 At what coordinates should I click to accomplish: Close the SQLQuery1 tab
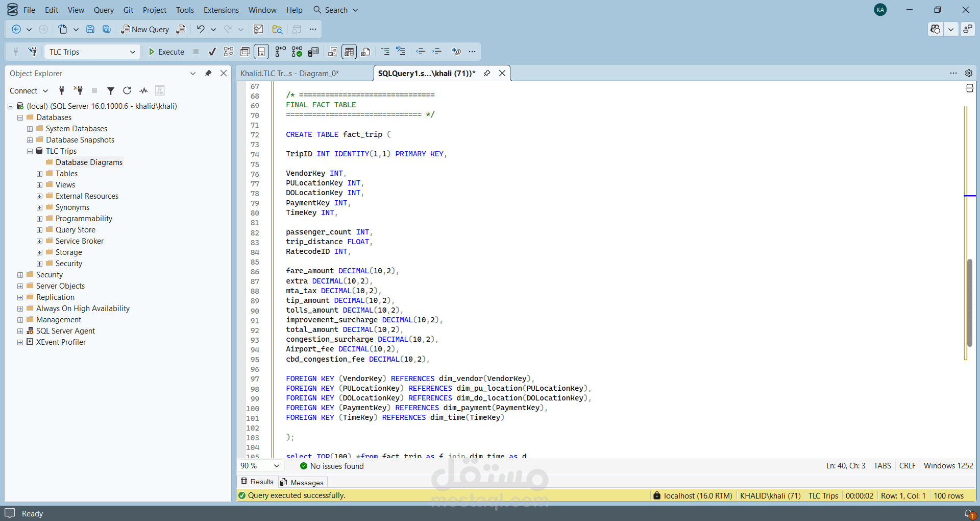pyautogui.click(x=502, y=73)
